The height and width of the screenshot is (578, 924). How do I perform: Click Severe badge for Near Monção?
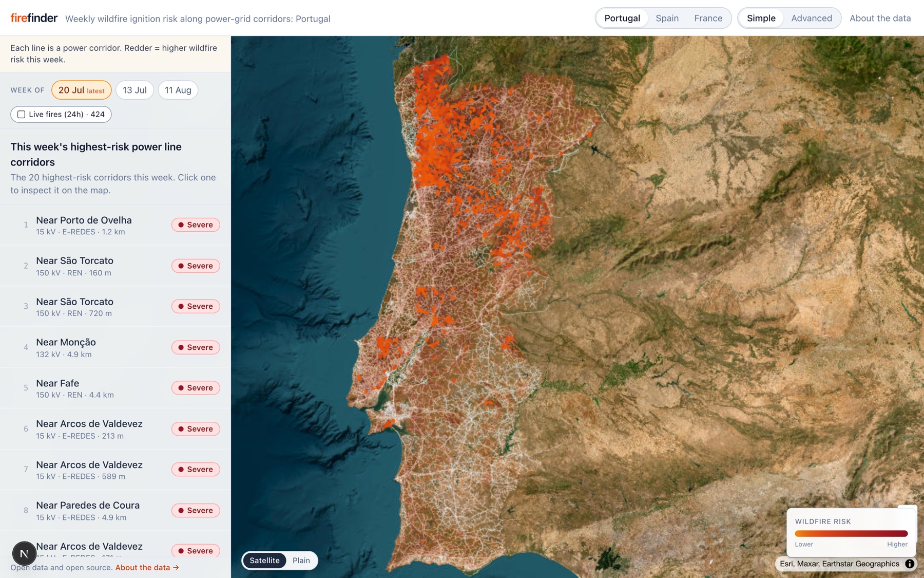pos(196,347)
